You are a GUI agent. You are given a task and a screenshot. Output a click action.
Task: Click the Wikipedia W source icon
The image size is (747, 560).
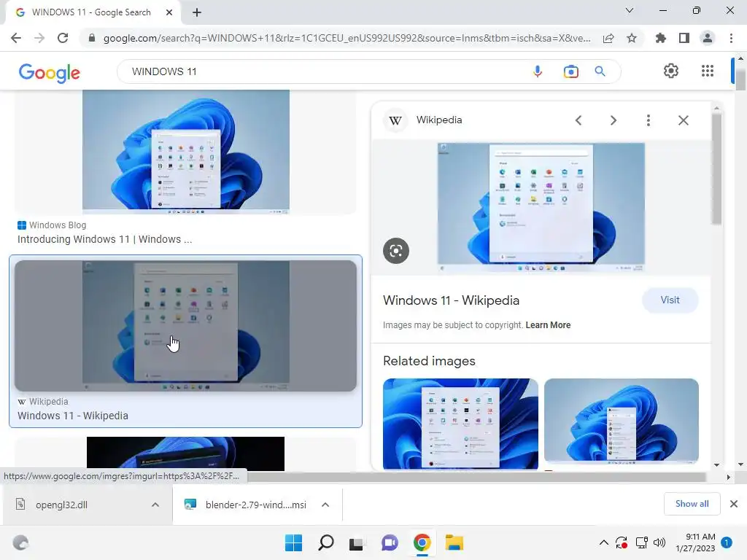(395, 120)
